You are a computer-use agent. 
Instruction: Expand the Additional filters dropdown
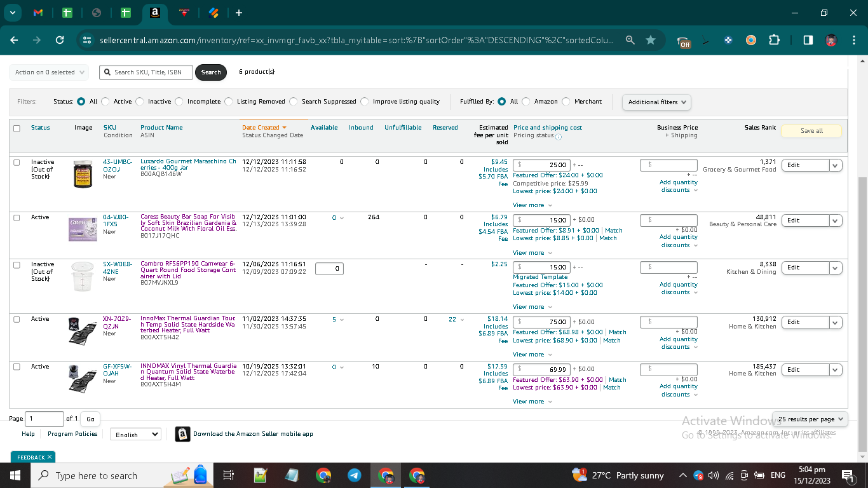point(656,102)
